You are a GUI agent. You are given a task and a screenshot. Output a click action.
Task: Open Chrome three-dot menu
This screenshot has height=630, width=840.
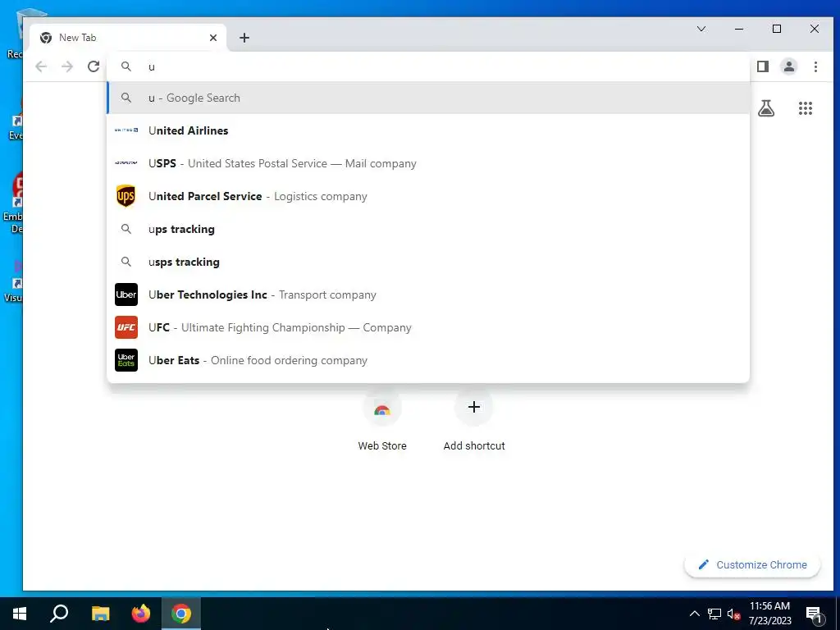[x=815, y=66]
